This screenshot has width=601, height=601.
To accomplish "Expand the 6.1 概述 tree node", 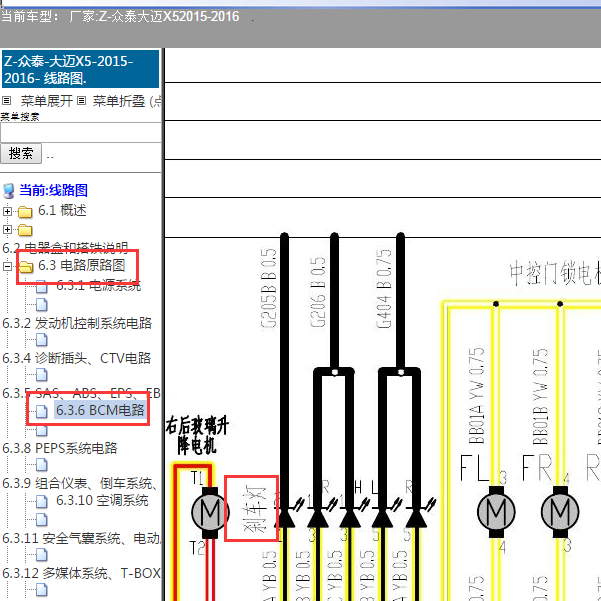I will pyautogui.click(x=7, y=211).
